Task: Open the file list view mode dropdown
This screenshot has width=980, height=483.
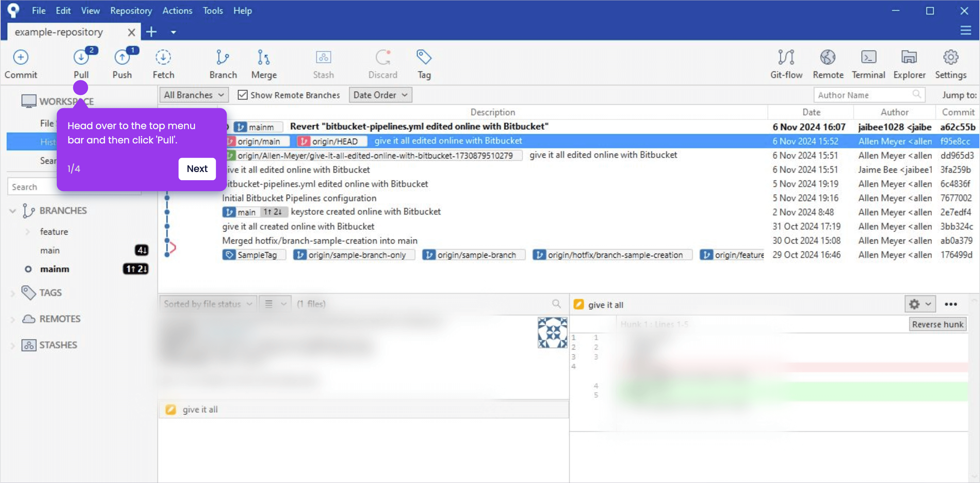Action: coord(275,304)
